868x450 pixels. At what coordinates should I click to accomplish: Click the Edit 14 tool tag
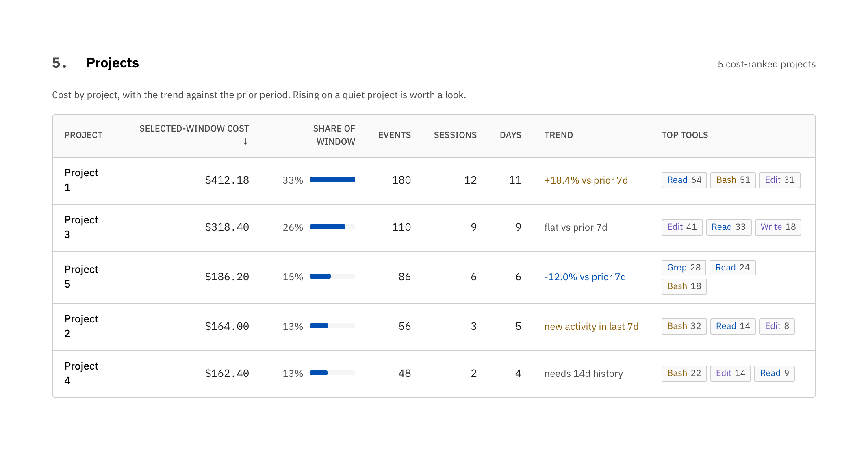click(x=731, y=374)
